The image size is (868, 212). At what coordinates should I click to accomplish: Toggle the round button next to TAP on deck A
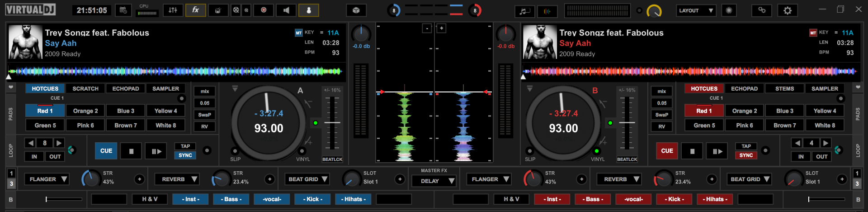pyautogui.click(x=207, y=150)
